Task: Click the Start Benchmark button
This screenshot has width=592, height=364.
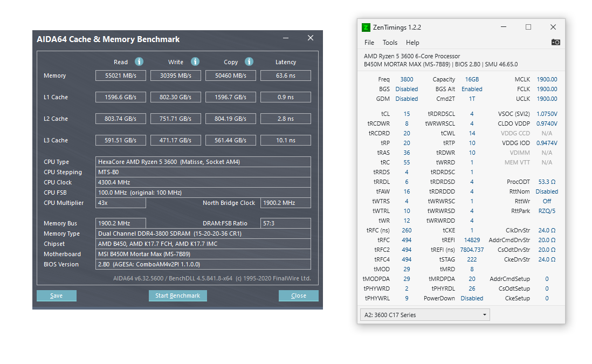Action: click(178, 296)
